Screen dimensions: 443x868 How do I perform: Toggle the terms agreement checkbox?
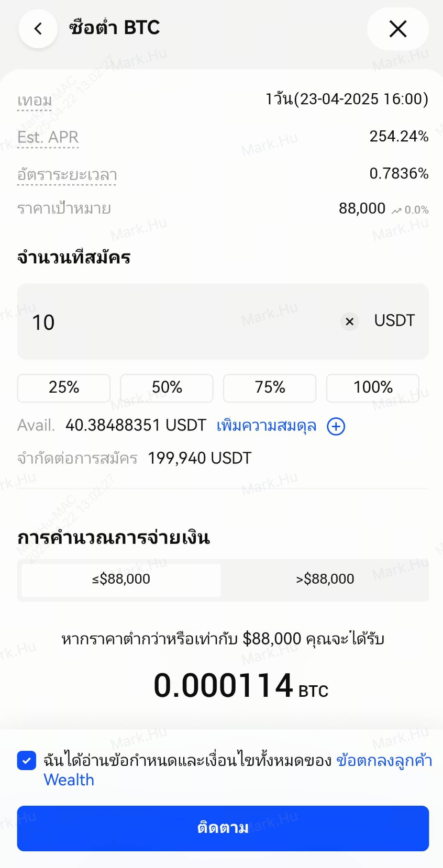(27, 760)
